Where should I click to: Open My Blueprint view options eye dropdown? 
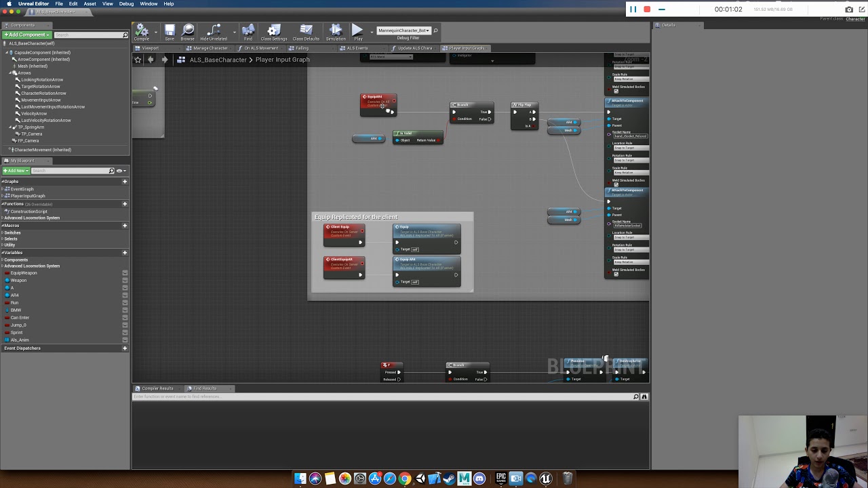click(121, 171)
